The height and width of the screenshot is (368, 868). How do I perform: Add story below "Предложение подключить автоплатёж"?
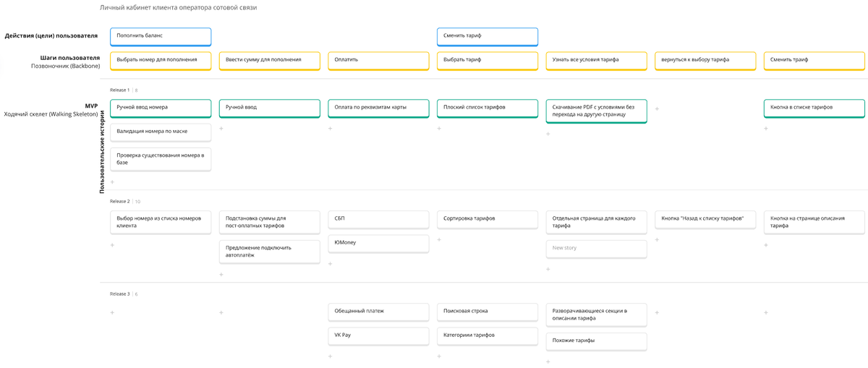tap(221, 275)
